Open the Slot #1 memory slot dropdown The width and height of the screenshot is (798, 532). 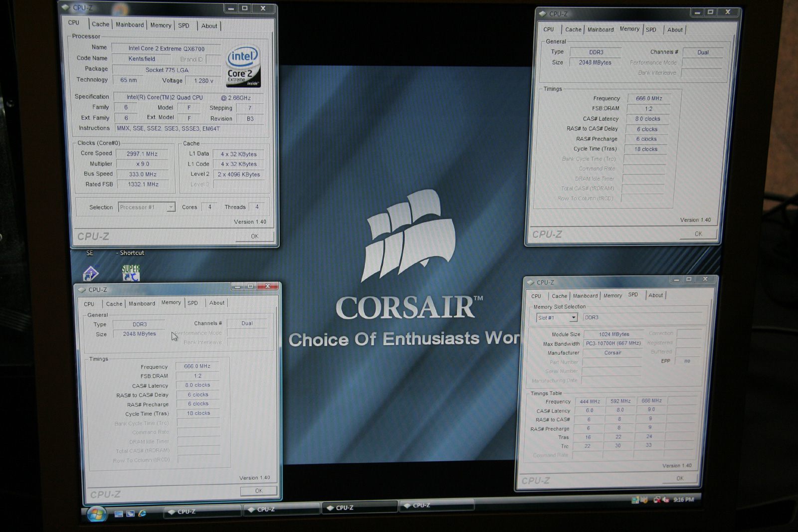[574, 318]
